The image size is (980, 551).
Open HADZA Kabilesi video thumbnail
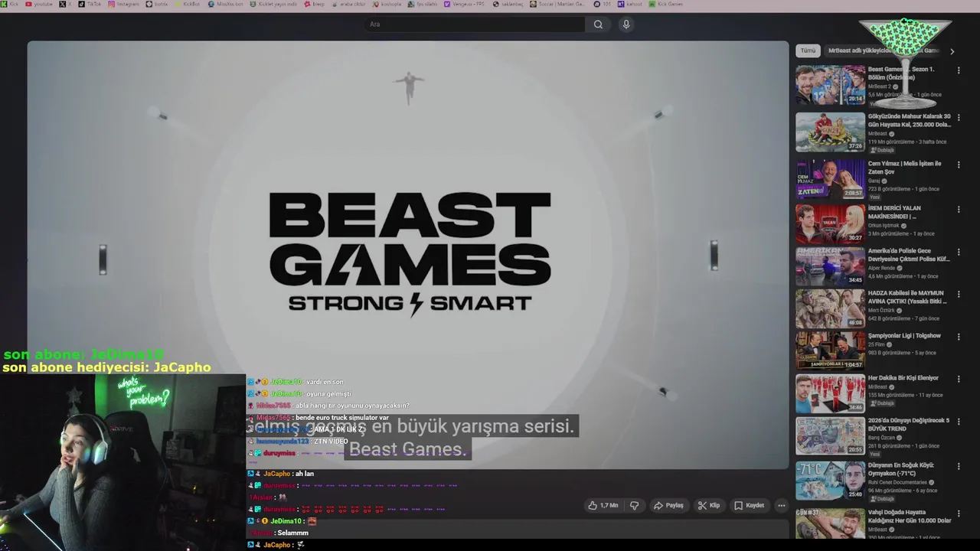830,308
